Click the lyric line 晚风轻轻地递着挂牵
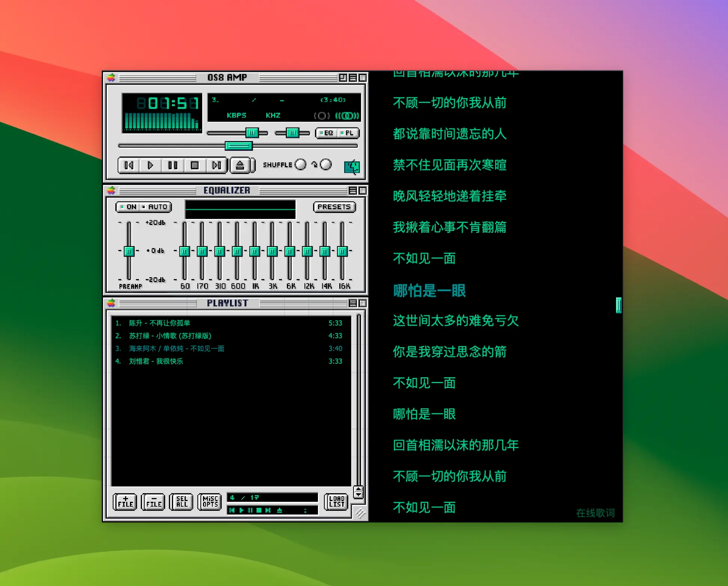This screenshot has width=728, height=586. tap(449, 196)
